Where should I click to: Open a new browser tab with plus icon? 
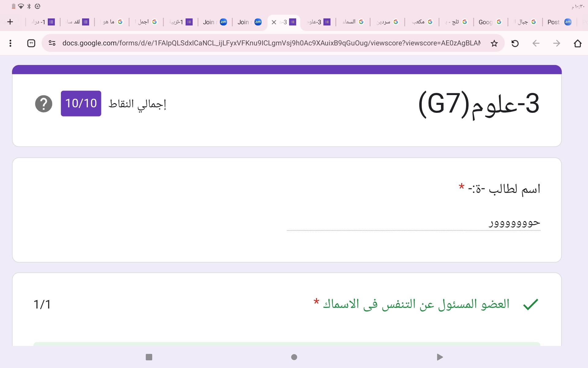tap(10, 22)
